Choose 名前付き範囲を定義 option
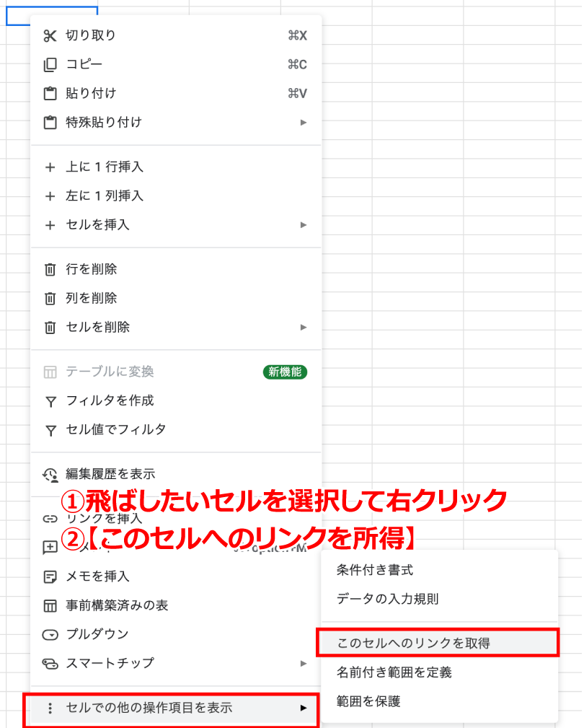Viewport: 584px width, 728px height. [x=394, y=672]
